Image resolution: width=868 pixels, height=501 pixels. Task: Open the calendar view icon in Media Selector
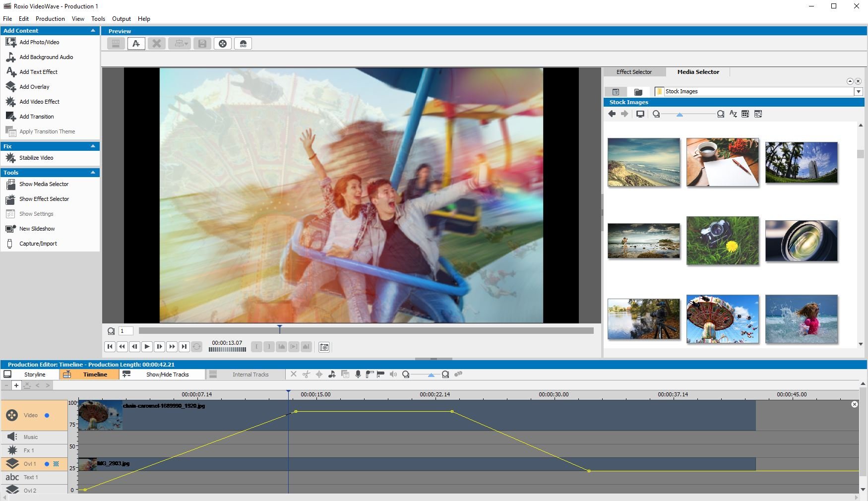click(745, 114)
